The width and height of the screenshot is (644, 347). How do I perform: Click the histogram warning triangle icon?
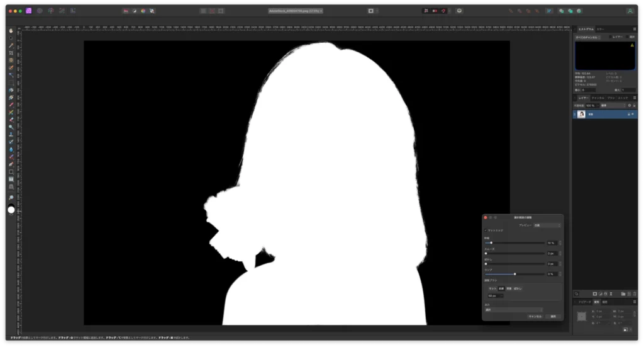click(x=631, y=46)
